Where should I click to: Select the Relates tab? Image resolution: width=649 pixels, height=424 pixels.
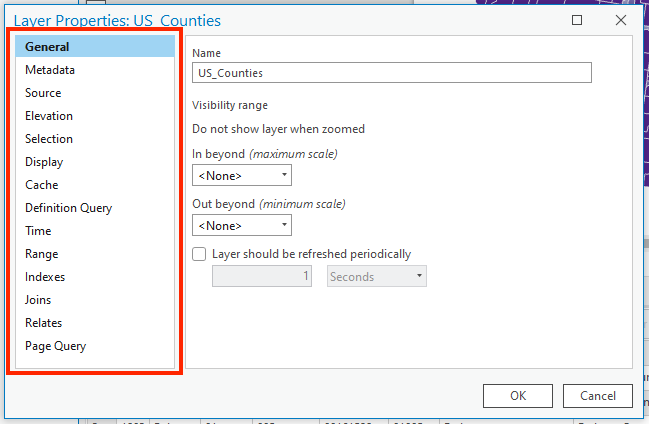(95, 323)
